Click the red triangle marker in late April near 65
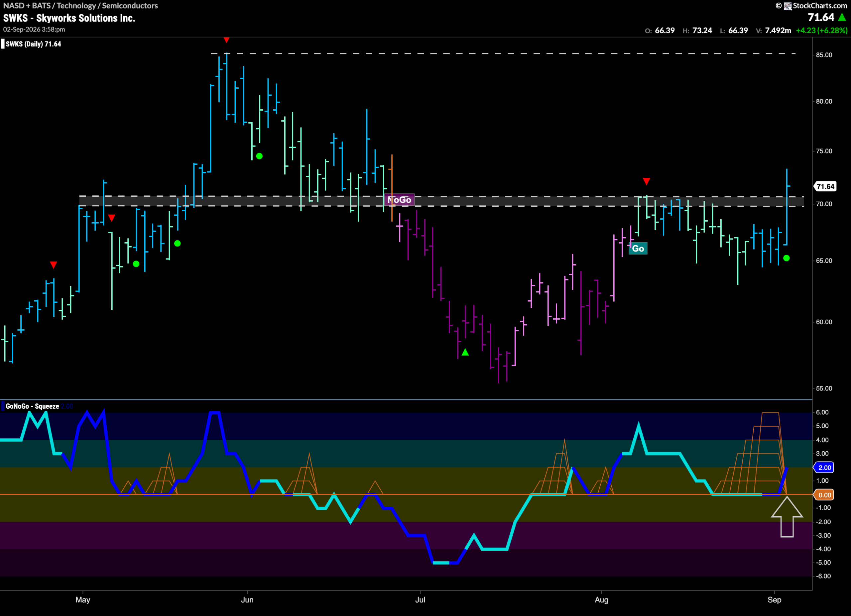Image resolution: width=851 pixels, height=616 pixels. 54,265
